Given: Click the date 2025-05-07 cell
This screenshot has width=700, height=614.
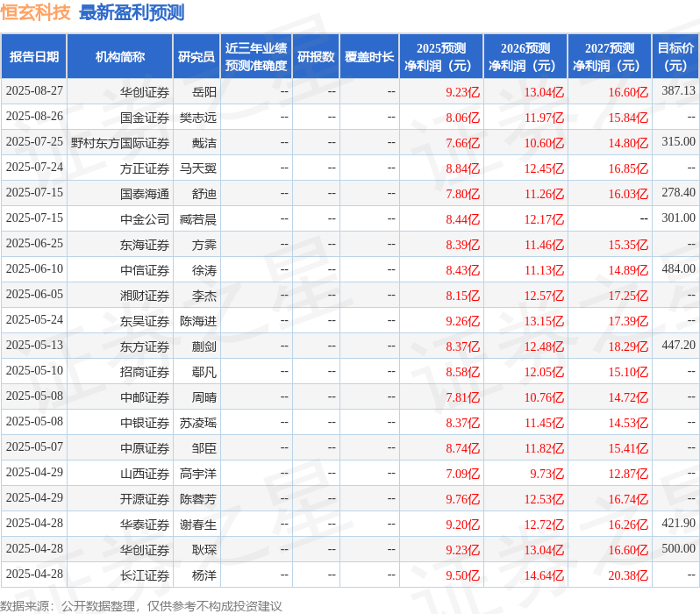Looking at the screenshot, I should click(34, 447).
